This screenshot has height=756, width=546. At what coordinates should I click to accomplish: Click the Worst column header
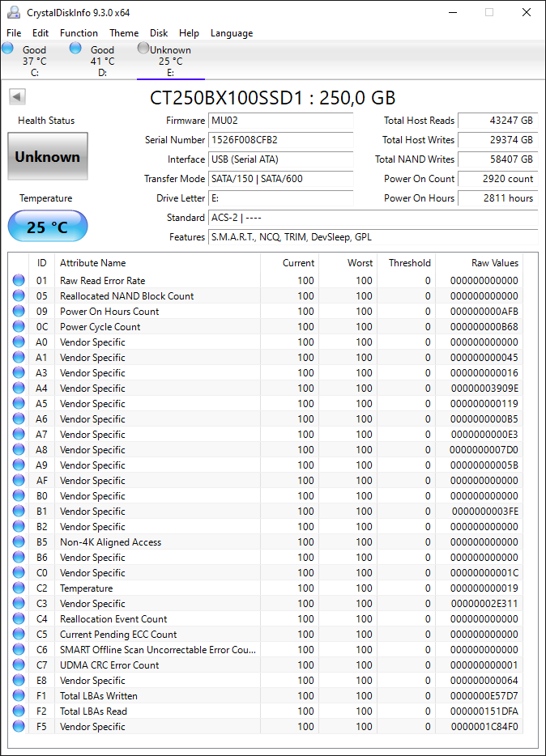pyautogui.click(x=348, y=263)
